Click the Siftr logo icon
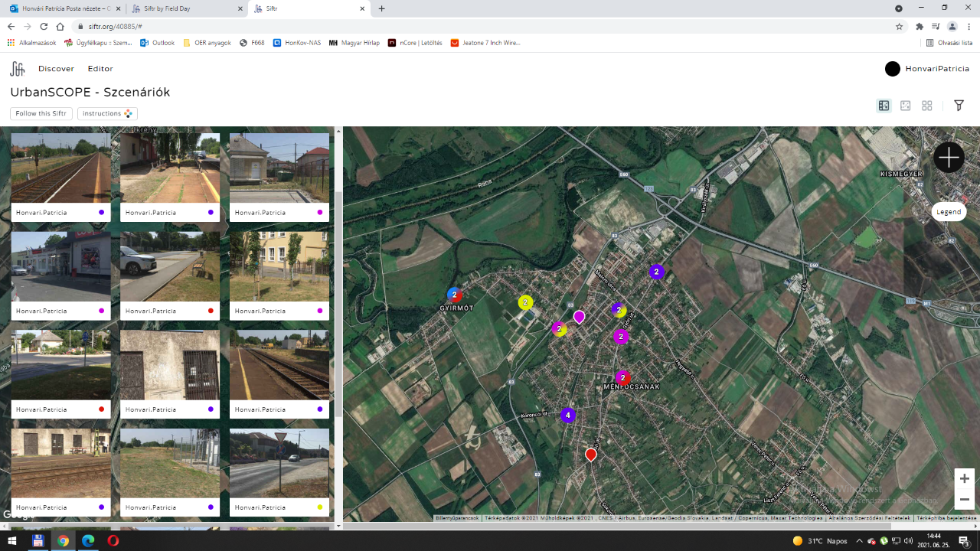 click(x=17, y=69)
